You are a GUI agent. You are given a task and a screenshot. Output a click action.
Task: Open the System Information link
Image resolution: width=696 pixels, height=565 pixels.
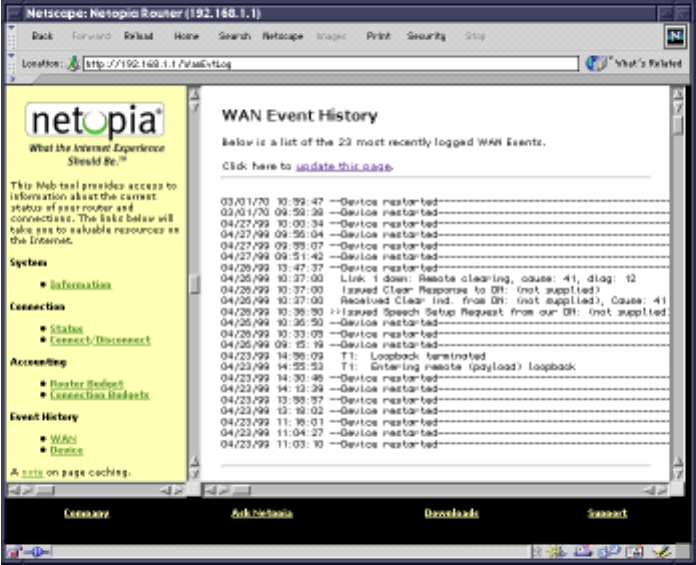81,285
